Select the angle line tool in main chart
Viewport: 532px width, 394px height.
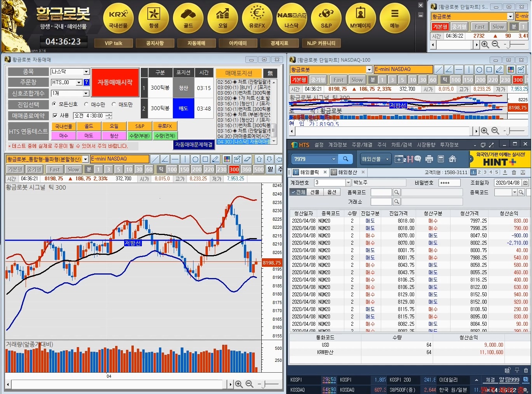[x=165, y=159]
